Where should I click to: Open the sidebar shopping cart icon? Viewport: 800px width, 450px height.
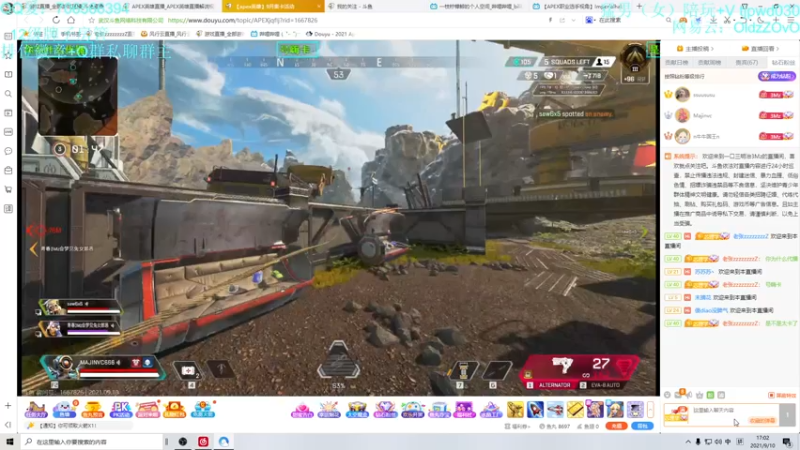coord(8,189)
